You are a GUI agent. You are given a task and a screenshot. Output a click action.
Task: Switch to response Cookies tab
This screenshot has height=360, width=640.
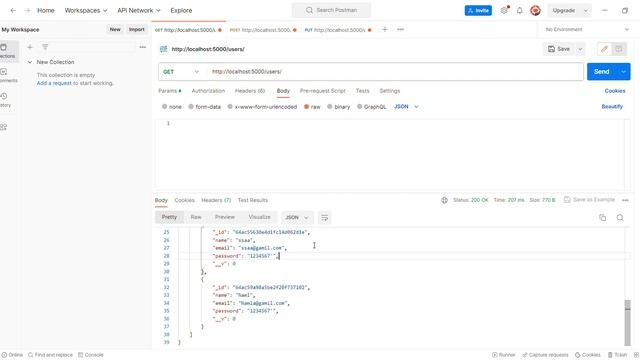point(184,200)
